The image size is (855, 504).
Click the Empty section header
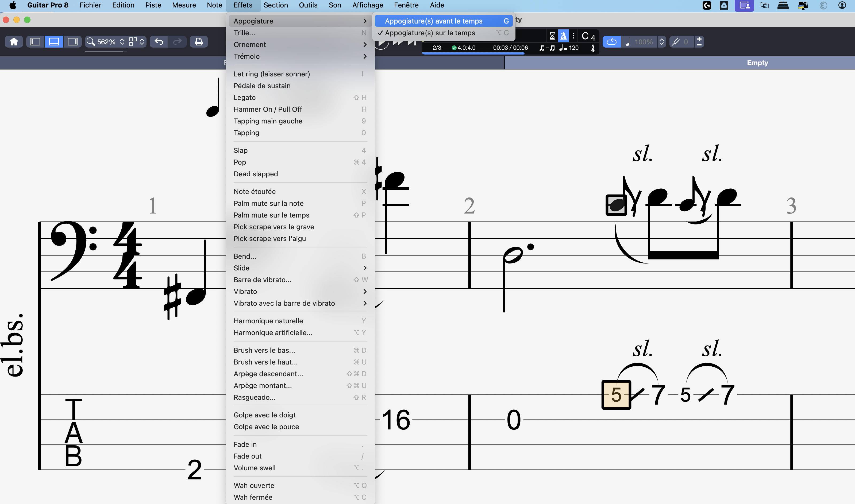click(757, 63)
